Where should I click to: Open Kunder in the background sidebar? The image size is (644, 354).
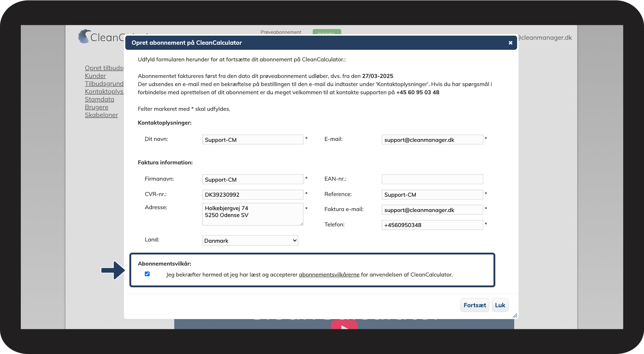pyautogui.click(x=95, y=76)
